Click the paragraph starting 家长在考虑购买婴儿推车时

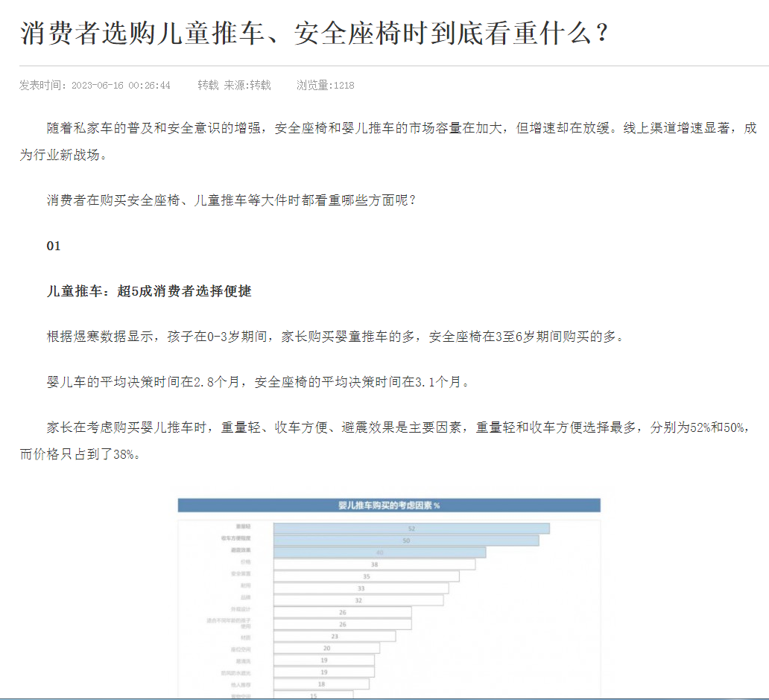pyautogui.click(x=385, y=441)
